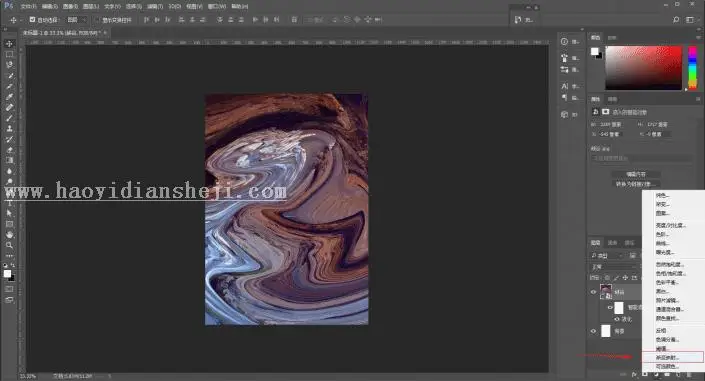Select the Gradient tool
Viewport: 705px width, 381px height.
[x=9, y=160]
